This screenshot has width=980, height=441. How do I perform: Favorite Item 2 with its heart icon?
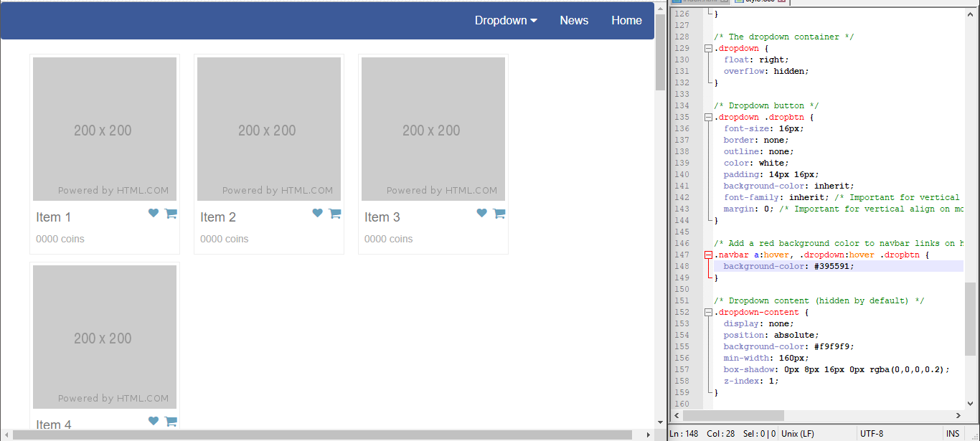coord(318,213)
